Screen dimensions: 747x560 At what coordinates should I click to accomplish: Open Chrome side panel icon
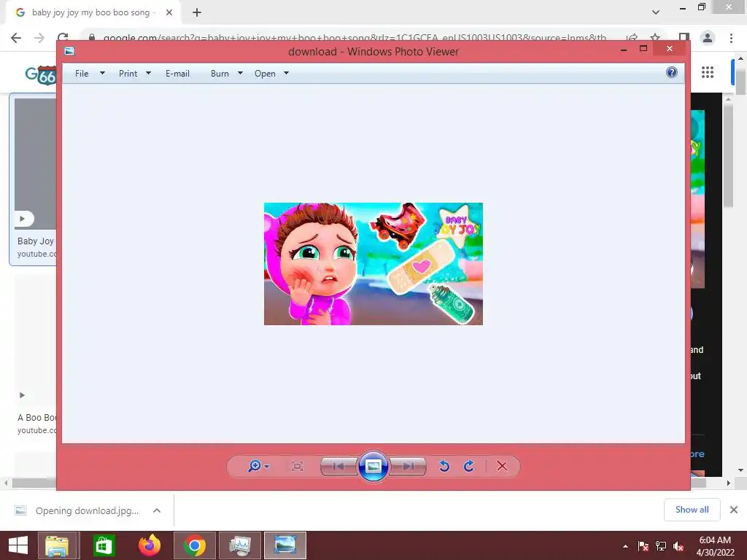[684, 38]
